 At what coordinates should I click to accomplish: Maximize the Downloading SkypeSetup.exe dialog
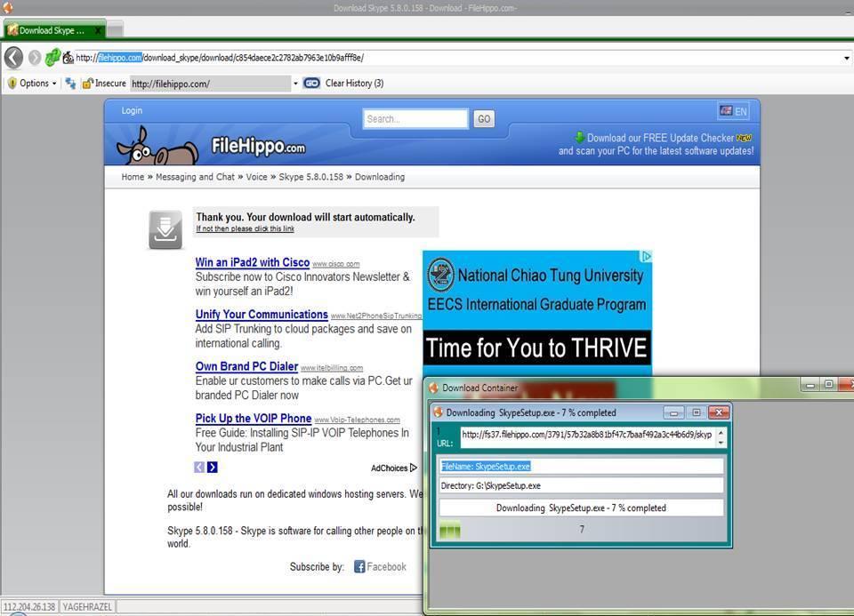click(x=696, y=413)
